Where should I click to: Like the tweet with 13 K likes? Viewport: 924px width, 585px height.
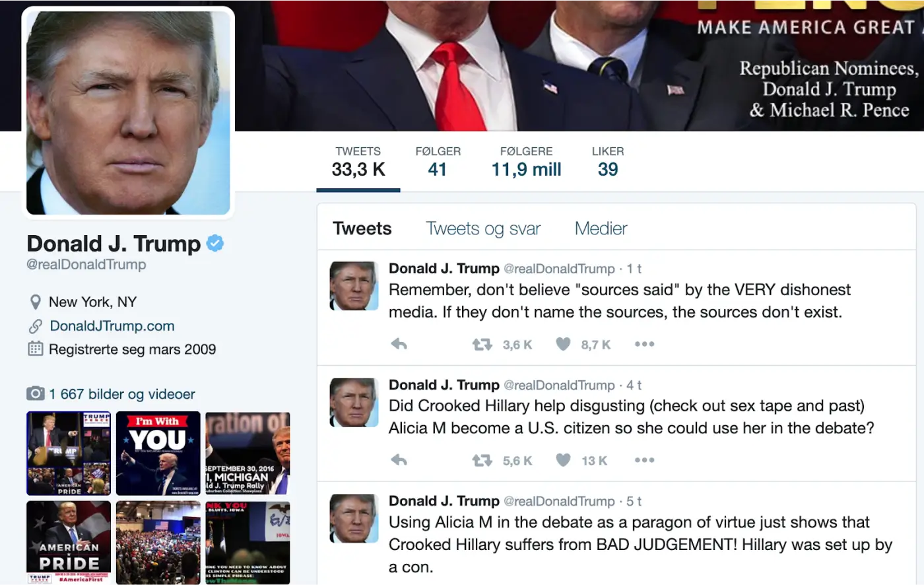[x=563, y=460]
